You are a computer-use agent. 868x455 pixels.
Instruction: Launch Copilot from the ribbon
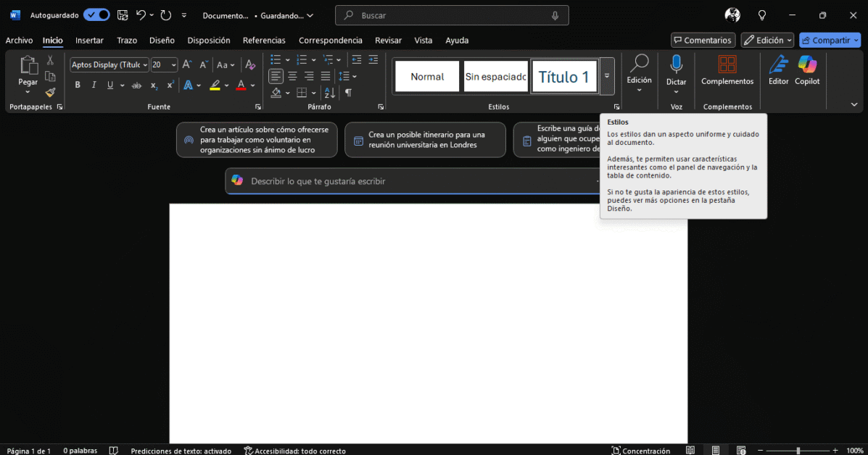coord(807,65)
